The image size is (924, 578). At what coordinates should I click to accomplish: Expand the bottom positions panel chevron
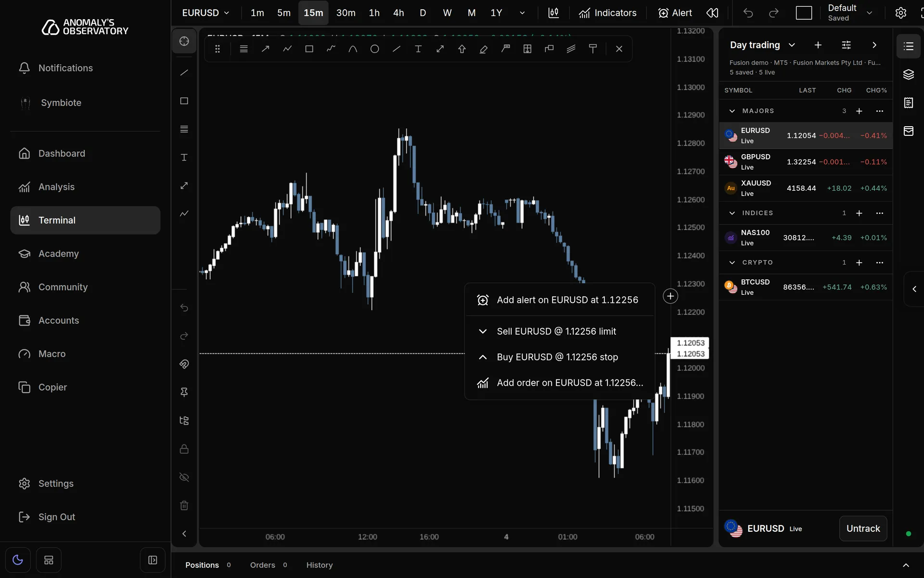(906, 565)
